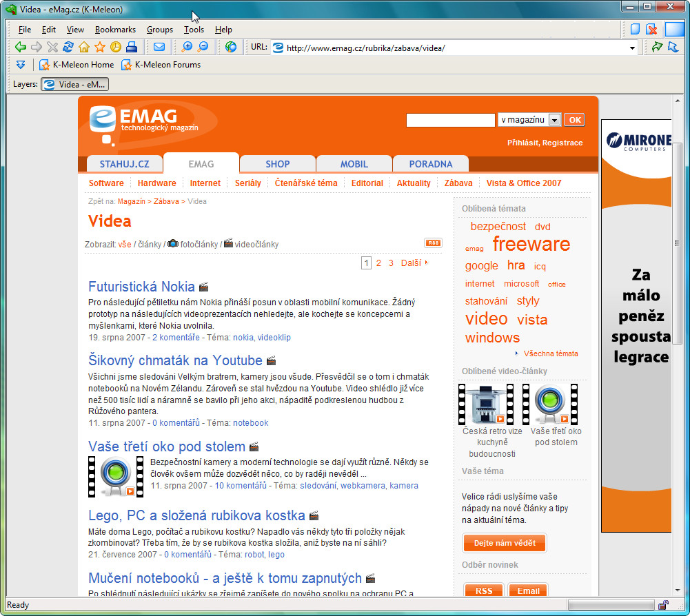Click the security lock icon in status bar
690x616 pixels.
[x=663, y=605]
